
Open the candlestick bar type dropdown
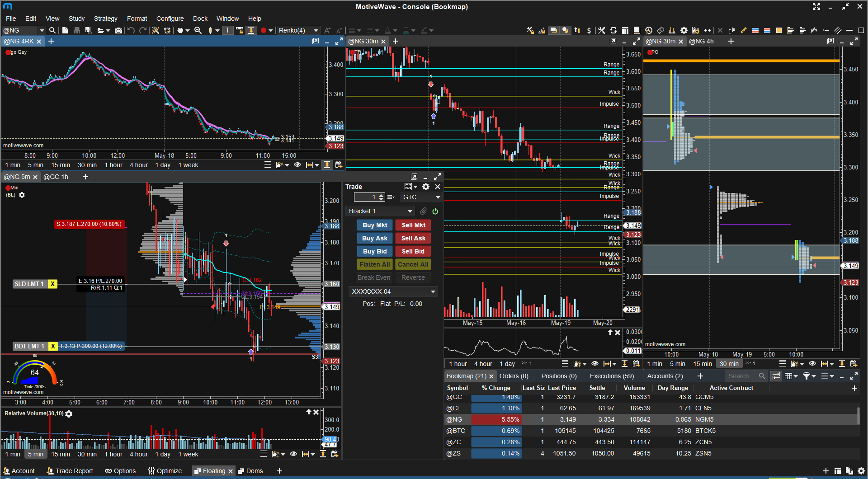pyautogui.click(x=217, y=30)
